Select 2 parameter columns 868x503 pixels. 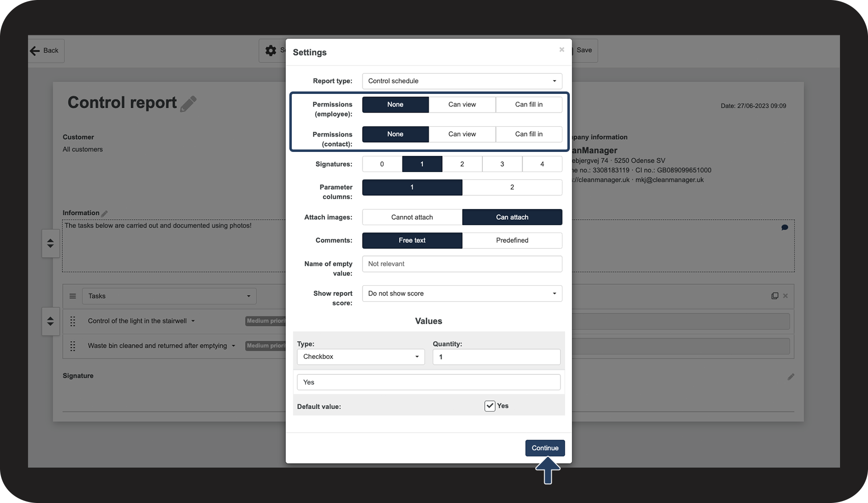[512, 187]
